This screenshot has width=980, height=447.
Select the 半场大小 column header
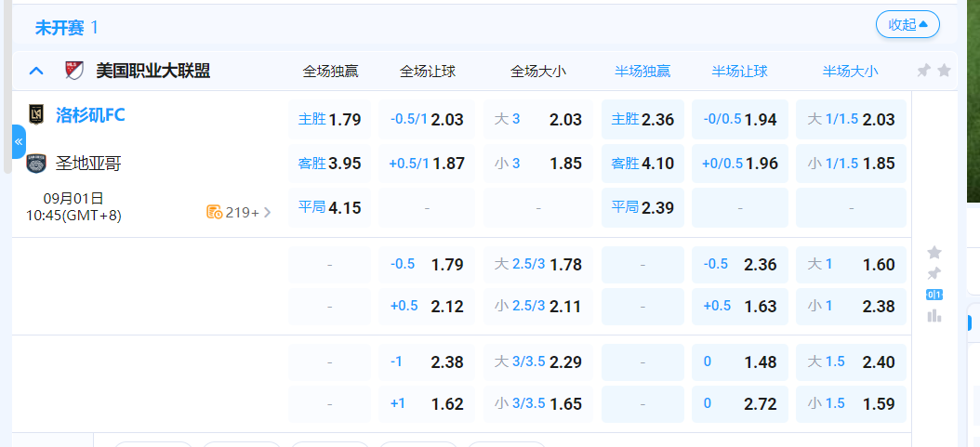(x=850, y=71)
